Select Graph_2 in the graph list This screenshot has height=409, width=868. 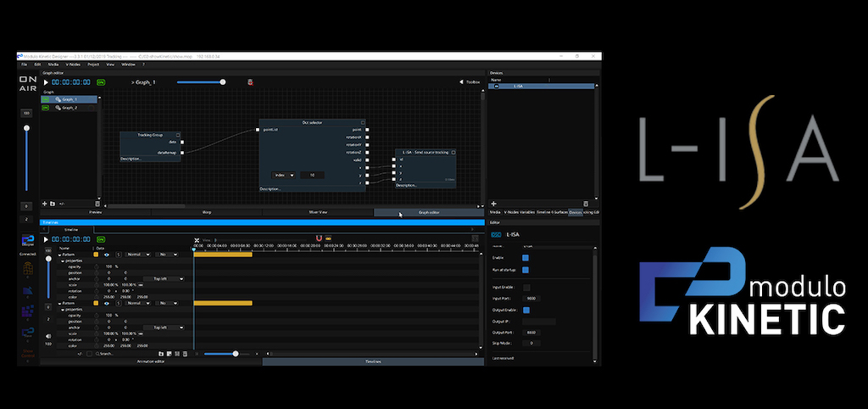click(x=70, y=108)
